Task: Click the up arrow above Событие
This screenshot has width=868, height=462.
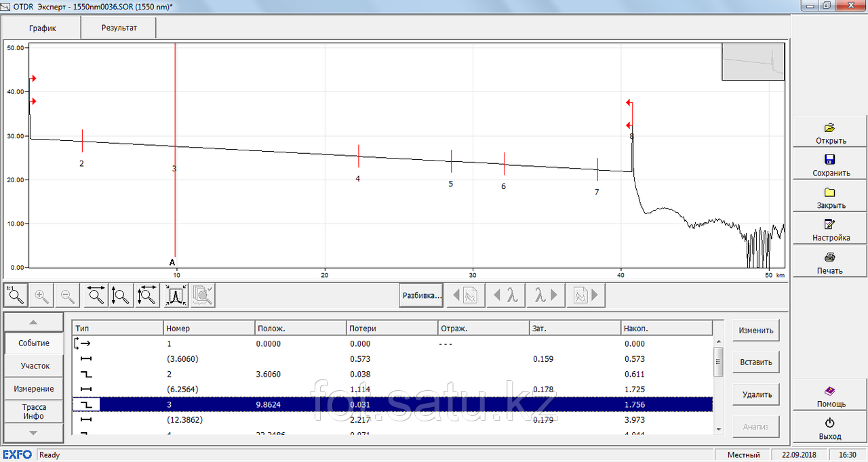Action: (x=34, y=322)
